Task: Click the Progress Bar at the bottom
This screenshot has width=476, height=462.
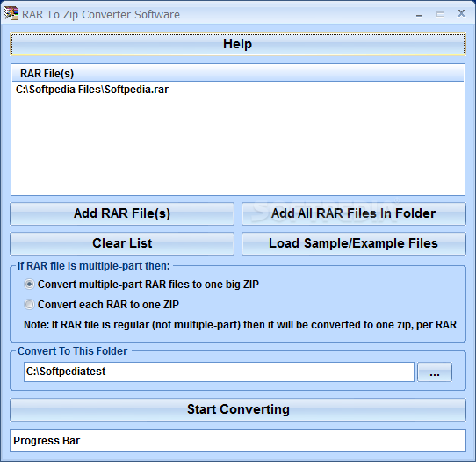Action: [x=238, y=440]
